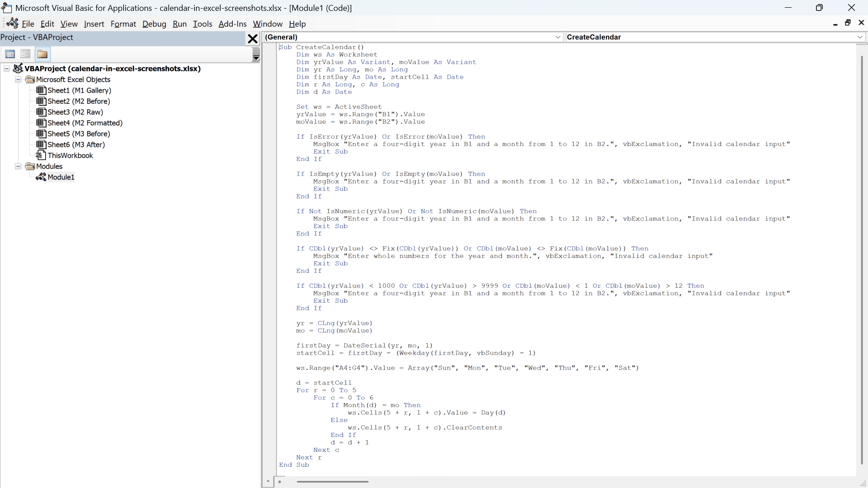Click the Sheet6 (M3 After) worksheet icon
Screen dimensions: 868x488
pos(41,144)
